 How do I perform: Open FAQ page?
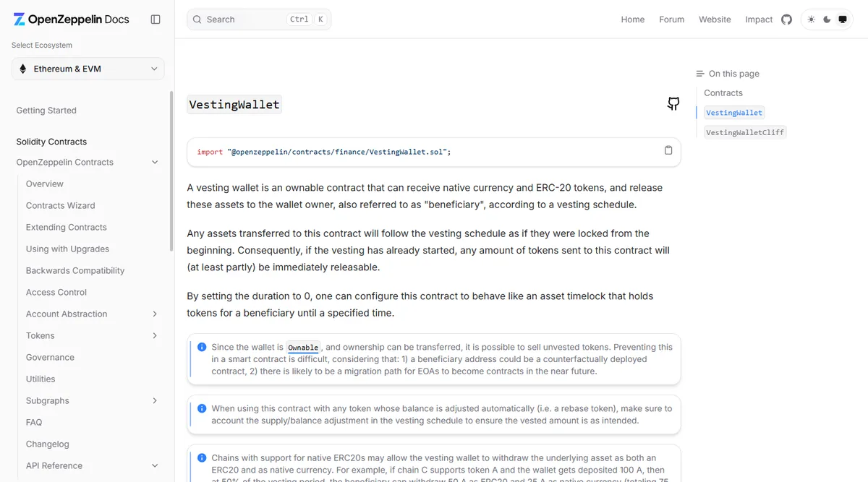(x=34, y=423)
